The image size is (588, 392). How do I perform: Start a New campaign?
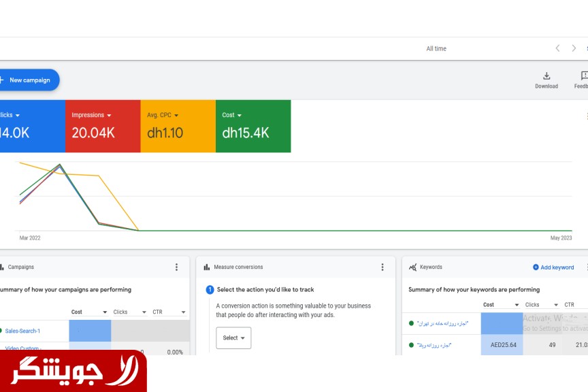click(x=29, y=80)
